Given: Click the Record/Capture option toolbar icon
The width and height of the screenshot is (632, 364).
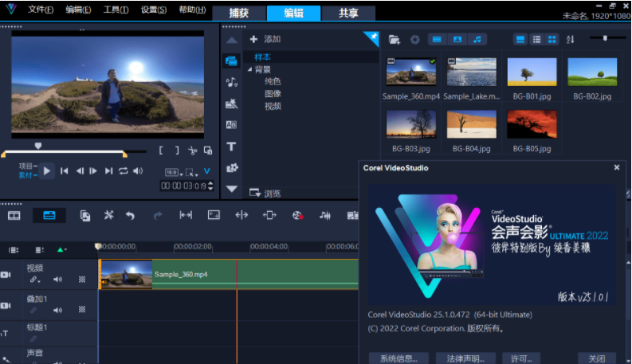Looking at the screenshot, I should click(x=297, y=215).
